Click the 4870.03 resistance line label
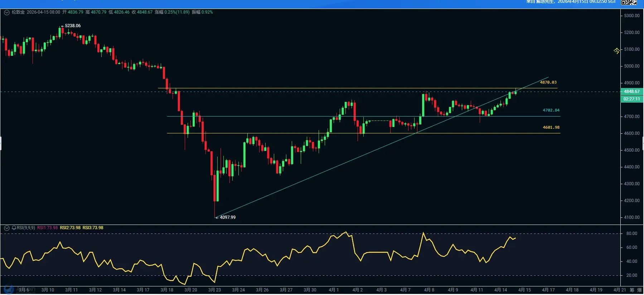 [548, 82]
